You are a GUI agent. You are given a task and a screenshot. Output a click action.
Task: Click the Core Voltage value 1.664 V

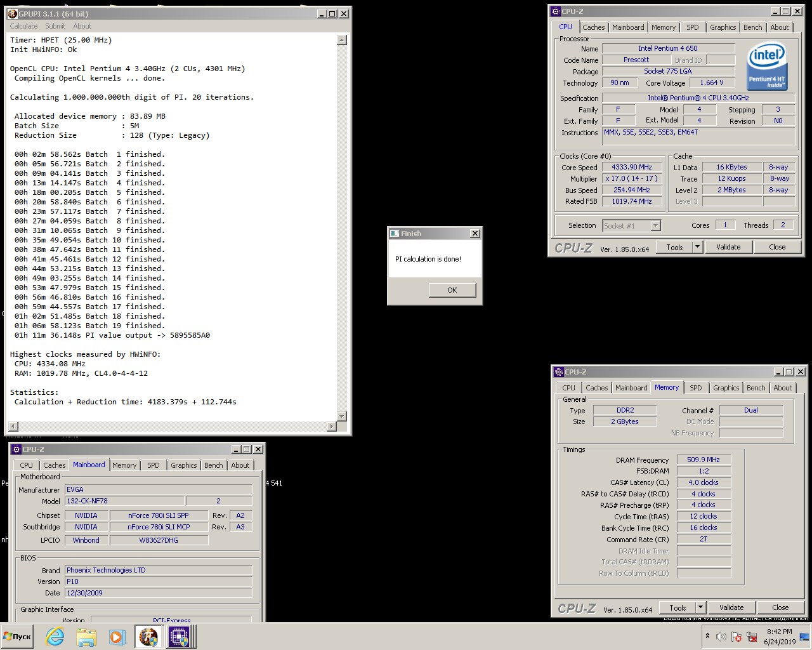(x=712, y=83)
